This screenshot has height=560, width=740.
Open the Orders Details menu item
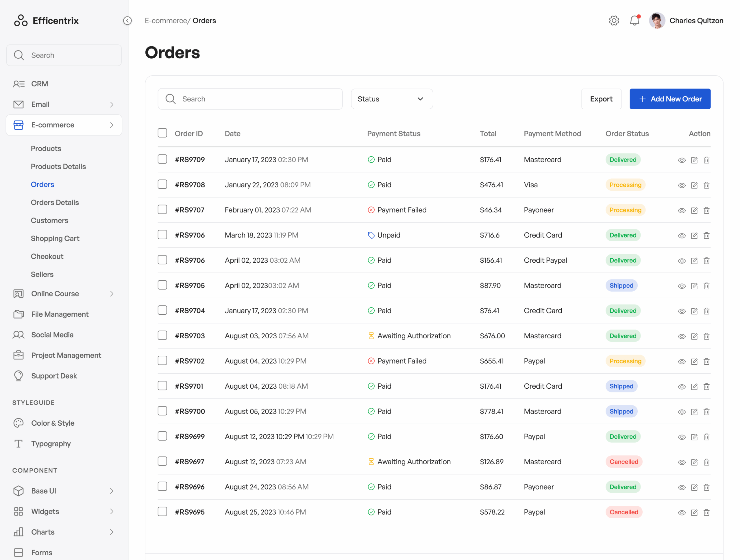(55, 202)
